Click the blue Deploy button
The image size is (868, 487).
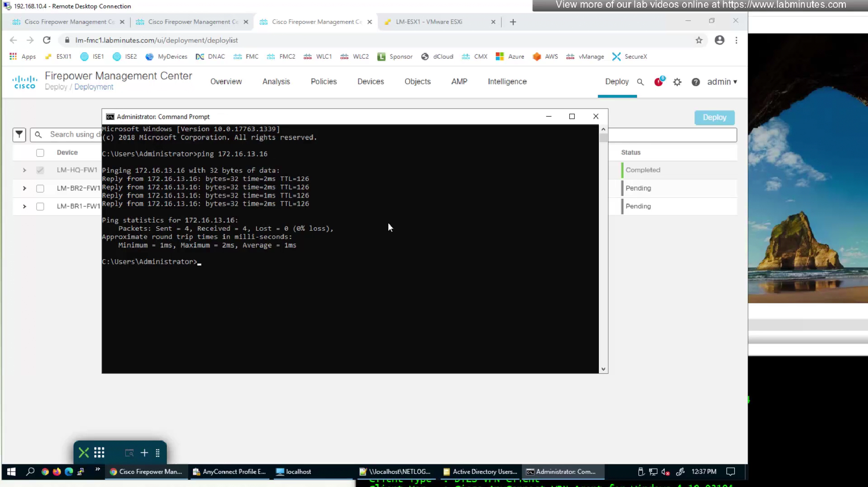click(x=714, y=117)
